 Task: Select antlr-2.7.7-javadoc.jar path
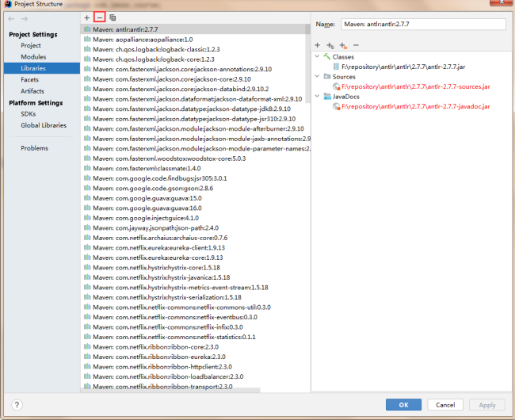(416, 106)
